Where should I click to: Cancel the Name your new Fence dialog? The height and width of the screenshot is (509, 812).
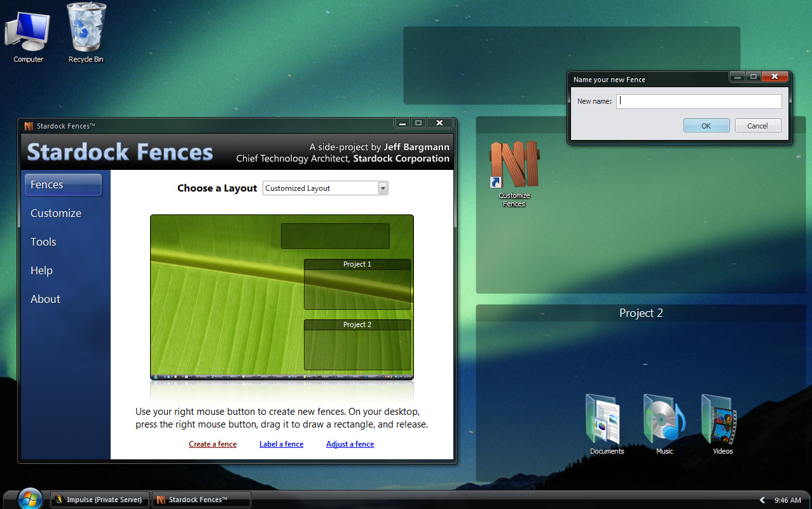[758, 125]
